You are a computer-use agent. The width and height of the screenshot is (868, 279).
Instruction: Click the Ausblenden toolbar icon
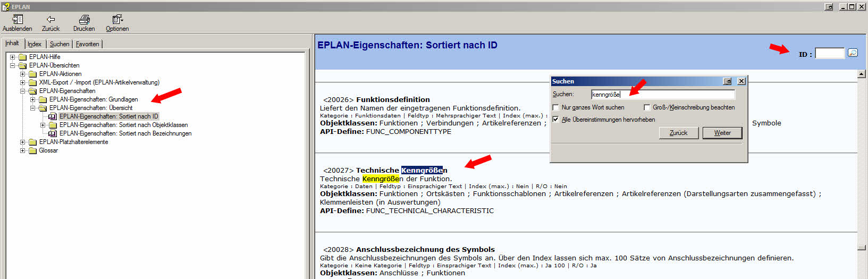[x=17, y=19]
